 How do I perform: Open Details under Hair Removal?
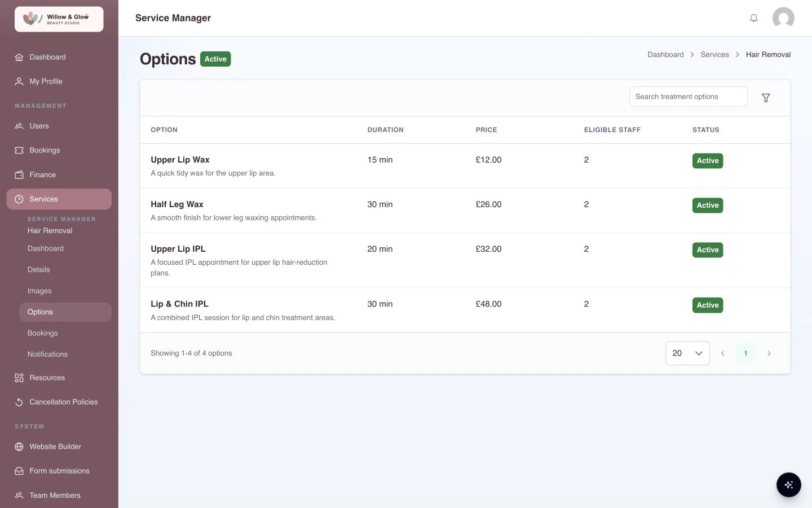(65, 270)
